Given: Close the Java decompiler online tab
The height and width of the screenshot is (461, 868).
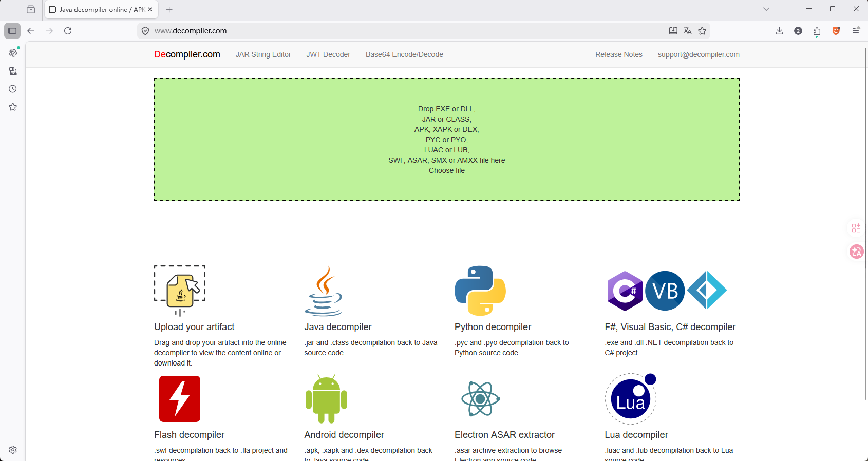Looking at the screenshot, I should pyautogui.click(x=150, y=9).
